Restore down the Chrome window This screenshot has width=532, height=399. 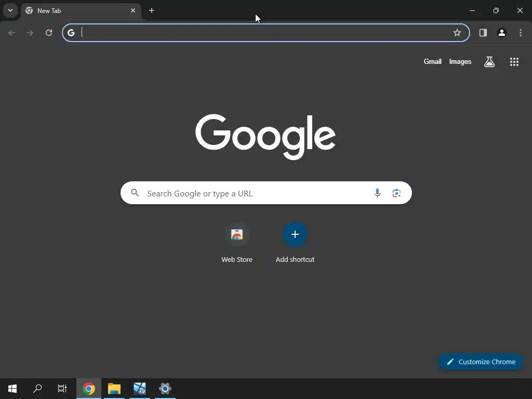(496, 10)
